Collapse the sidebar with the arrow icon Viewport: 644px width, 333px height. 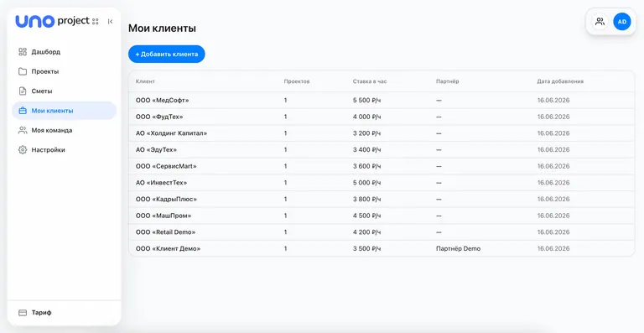[110, 21]
